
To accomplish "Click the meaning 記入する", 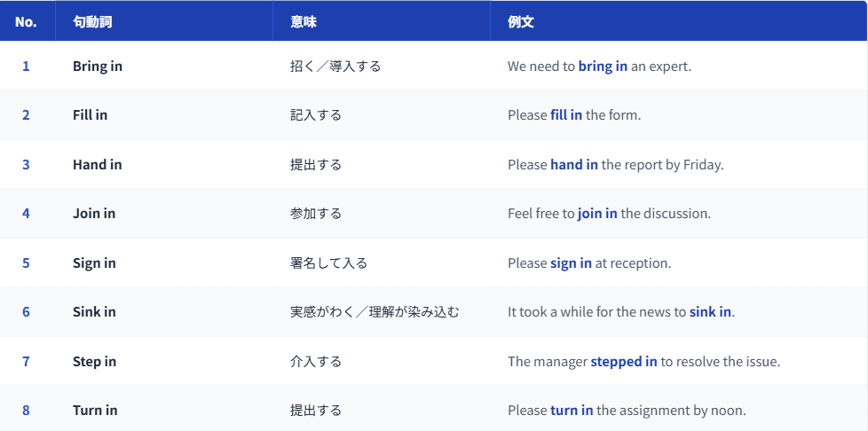I will pos(316,115).
